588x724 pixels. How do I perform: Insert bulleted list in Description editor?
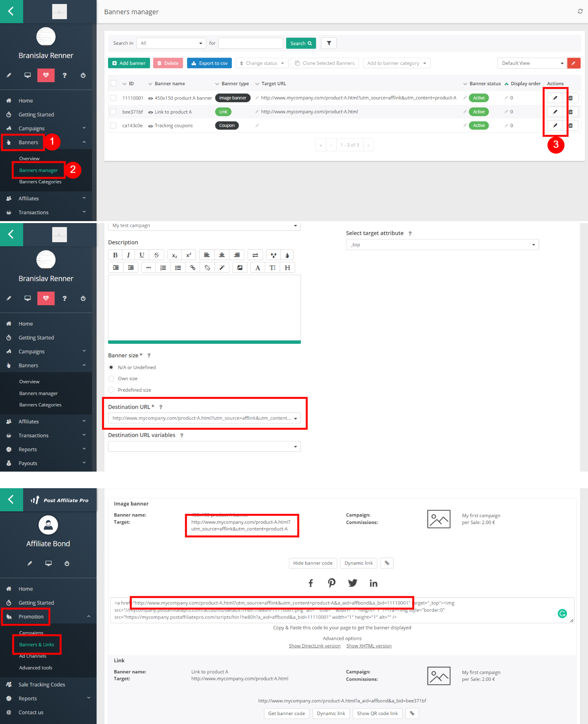pos(178,268)
